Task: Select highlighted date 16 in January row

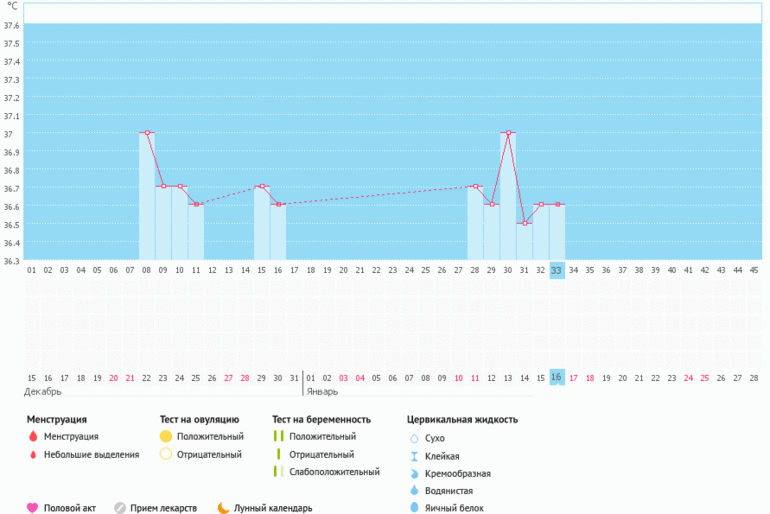Action: pos(556,377)
